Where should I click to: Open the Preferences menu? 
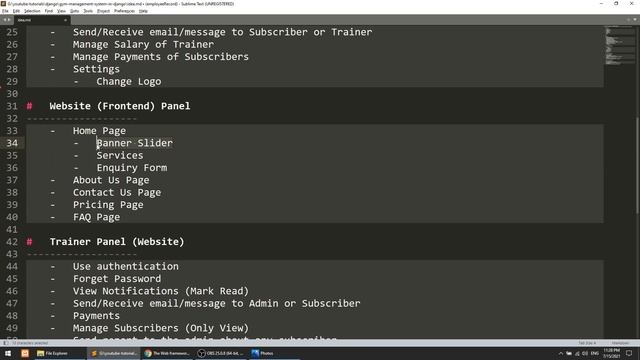124,11
